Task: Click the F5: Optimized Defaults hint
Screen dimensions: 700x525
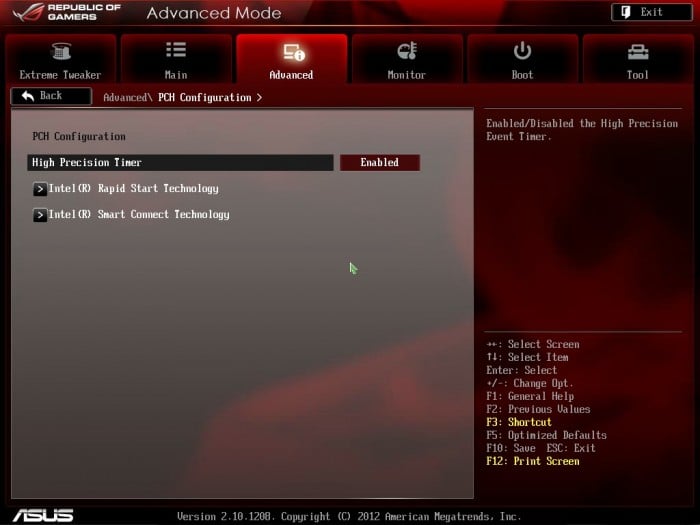Action: [x=546, y=435]
